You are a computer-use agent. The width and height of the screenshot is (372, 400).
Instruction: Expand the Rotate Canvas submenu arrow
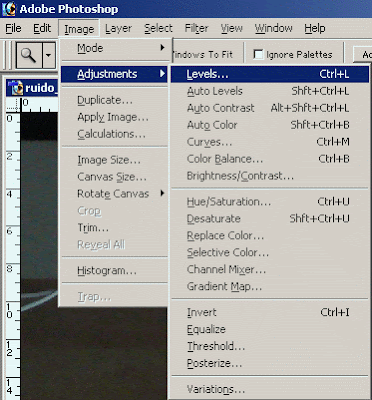pyautogui.click(x=162, y=193)
